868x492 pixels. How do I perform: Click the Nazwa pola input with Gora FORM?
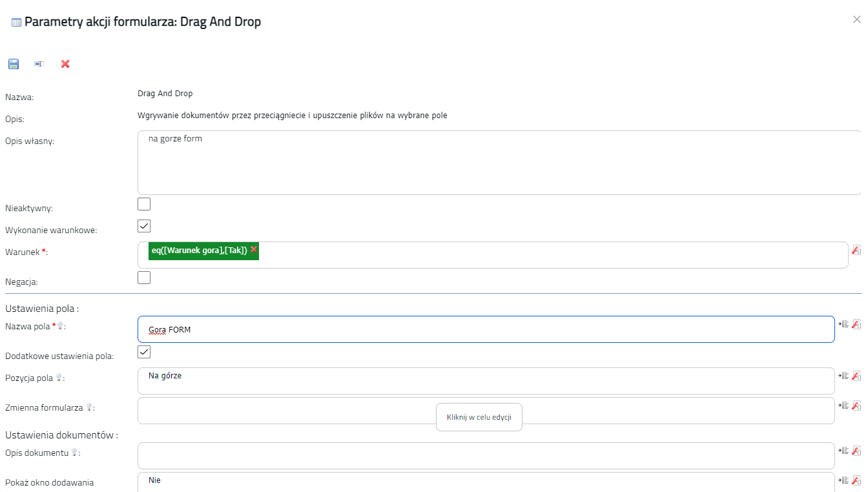click(x=486, y=329)
